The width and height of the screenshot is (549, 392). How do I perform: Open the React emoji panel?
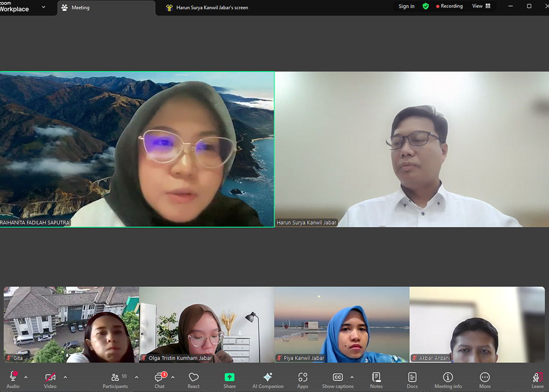[x=193, y=379]
